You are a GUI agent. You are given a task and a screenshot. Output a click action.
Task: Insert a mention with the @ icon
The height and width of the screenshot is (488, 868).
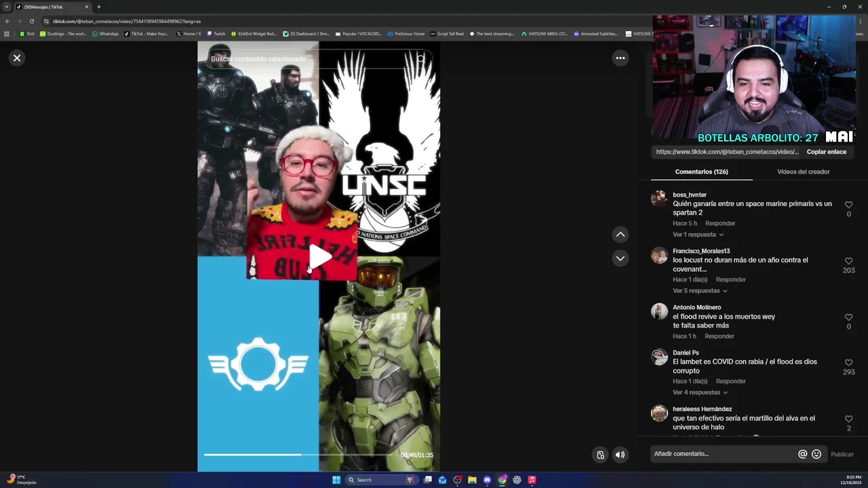tap(802, 454)
